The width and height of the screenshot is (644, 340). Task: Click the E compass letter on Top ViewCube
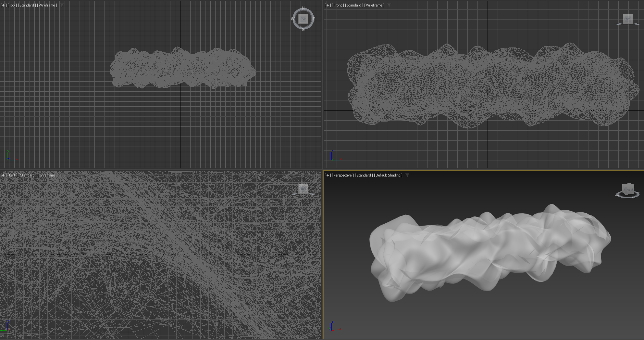tap(314, 19)
